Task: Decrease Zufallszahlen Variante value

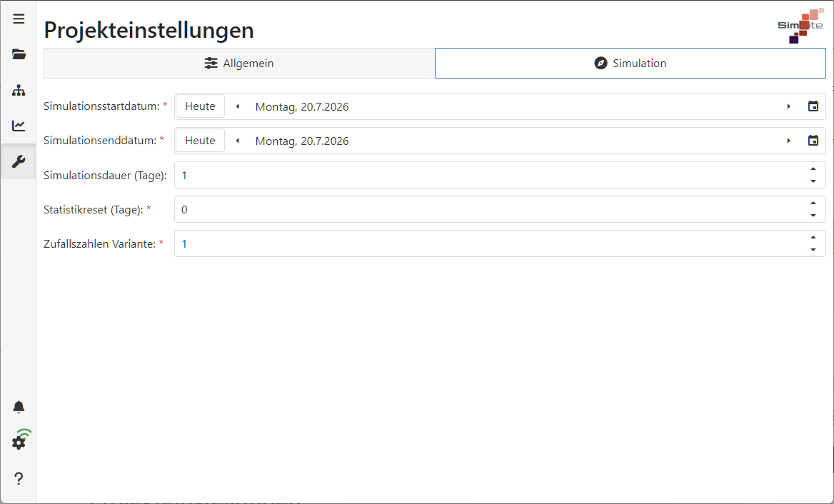Action: pyautogui.click(x=813, y=250)
